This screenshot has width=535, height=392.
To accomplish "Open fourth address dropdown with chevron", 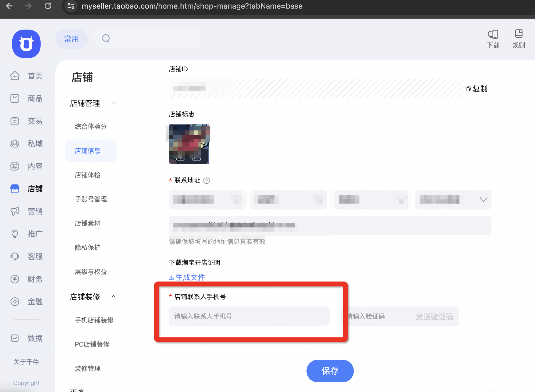I will [453, 199].
